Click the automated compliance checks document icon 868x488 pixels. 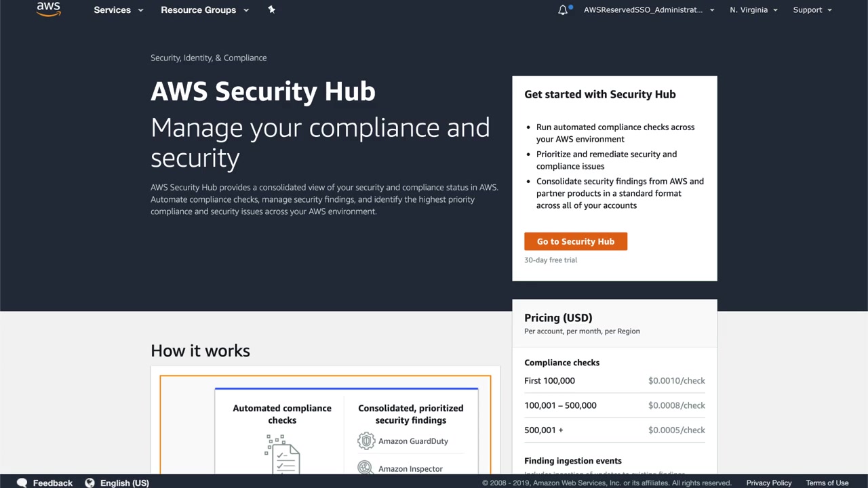pyautogui.click(x=283, y=454)
